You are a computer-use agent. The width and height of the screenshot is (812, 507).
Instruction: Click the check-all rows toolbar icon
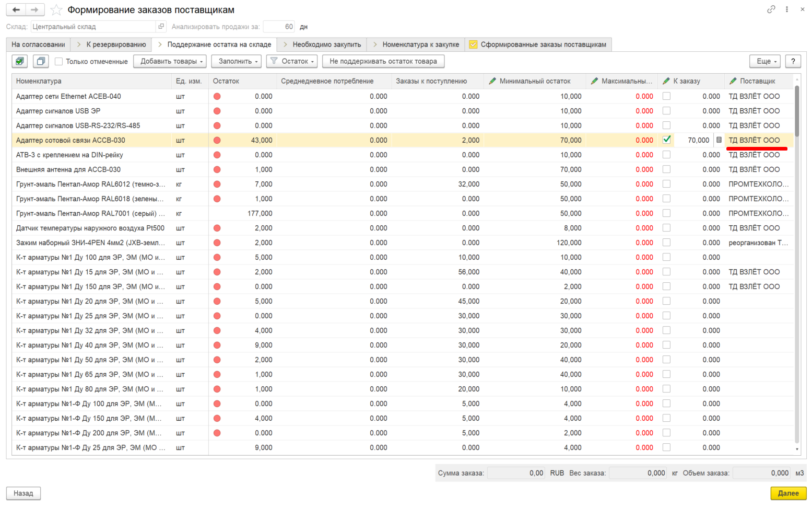pyautogui.click(x=20, y=61)
